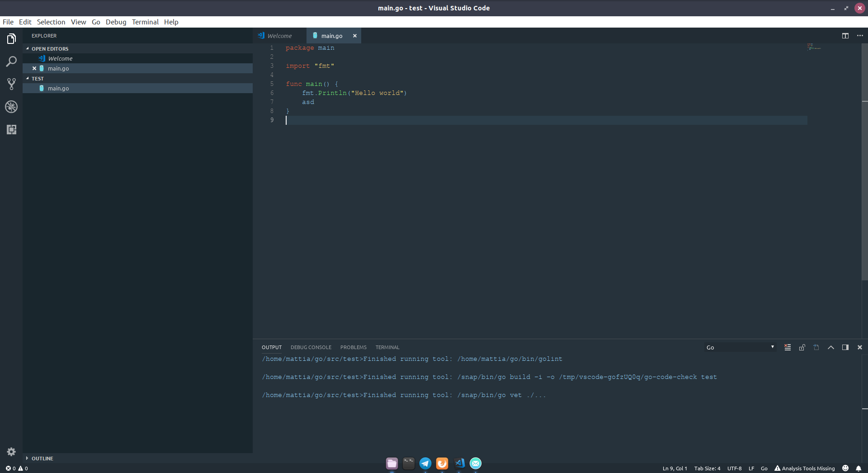Image resolution: width=868 pixels, height=473 pixels.
Task: Open the Terminal menu
Action: (x=145, y=22)
